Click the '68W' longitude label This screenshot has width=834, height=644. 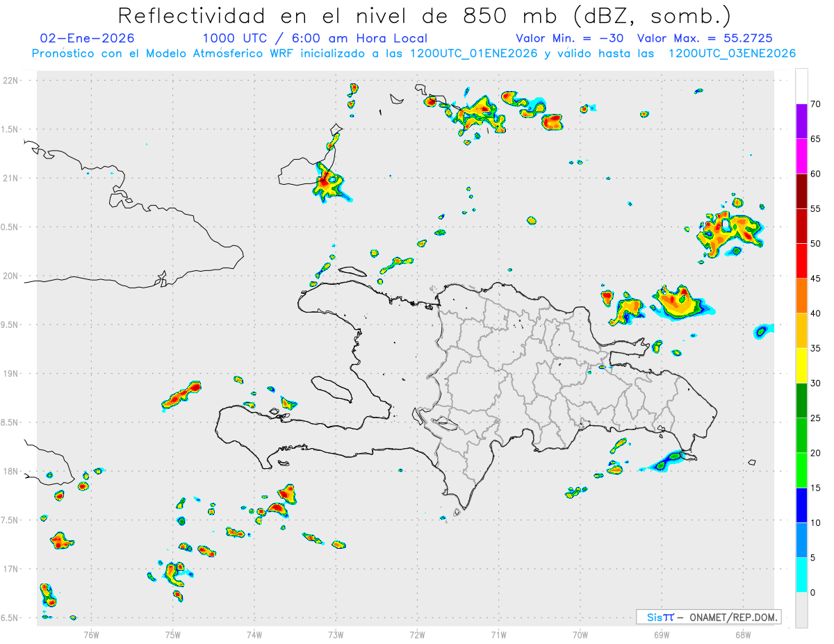[742, 634]
